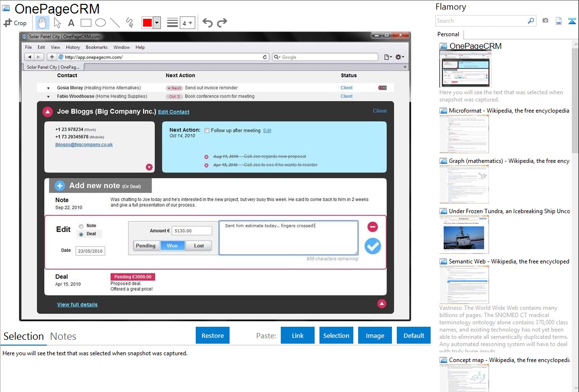Click the Paste Image button
This screenshot has width=579, height=392.
(375, 335)
